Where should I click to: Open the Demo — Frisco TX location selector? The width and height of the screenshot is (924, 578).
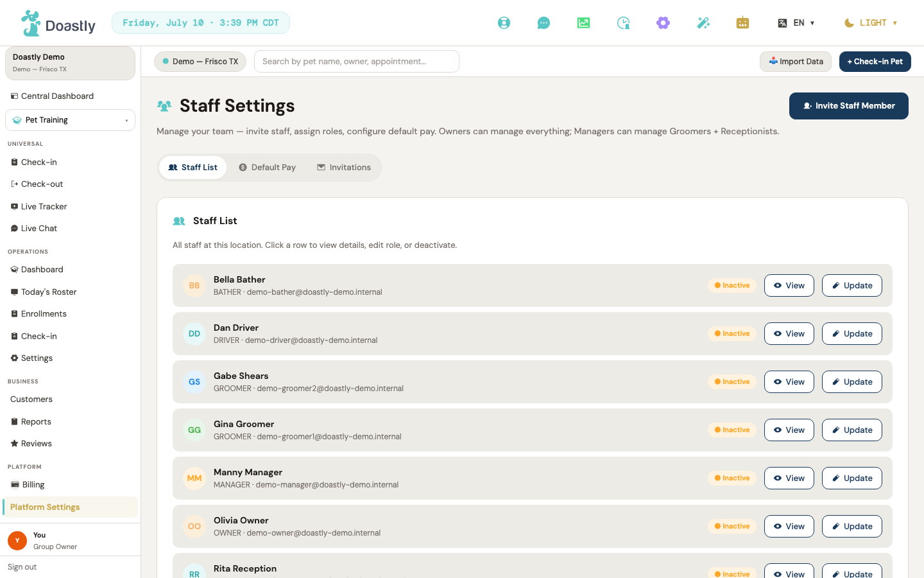200,62
